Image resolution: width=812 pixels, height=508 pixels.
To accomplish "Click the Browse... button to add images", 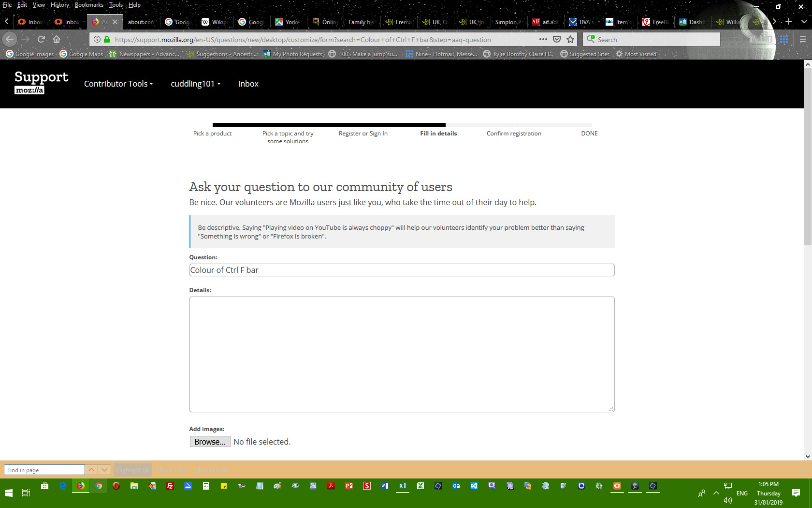I will point(210,442).
